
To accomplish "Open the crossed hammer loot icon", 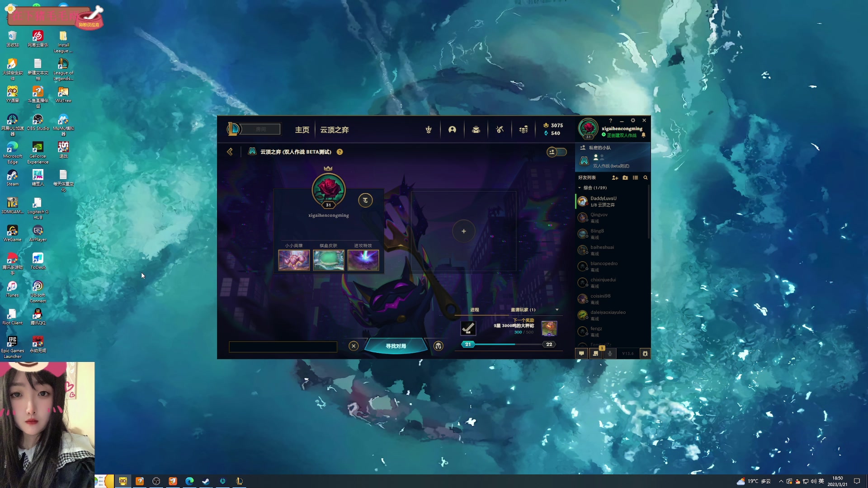I will 500,130.
